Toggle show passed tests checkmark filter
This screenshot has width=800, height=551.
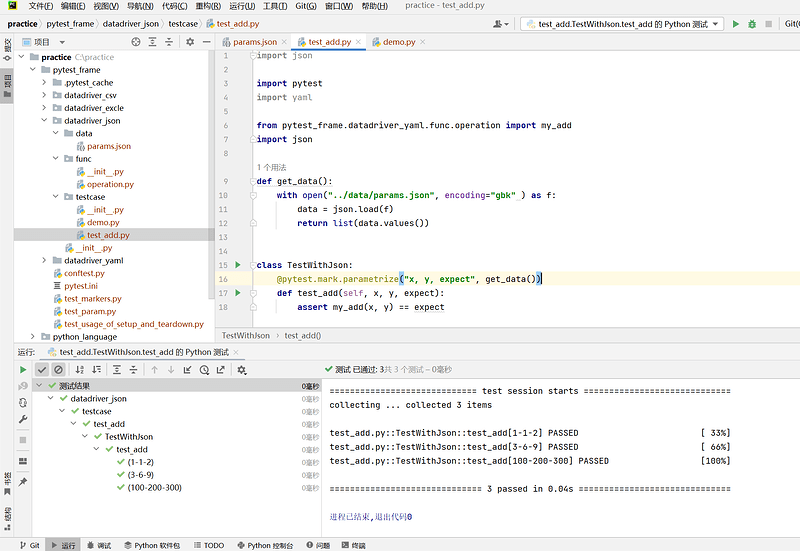point(42,369)
